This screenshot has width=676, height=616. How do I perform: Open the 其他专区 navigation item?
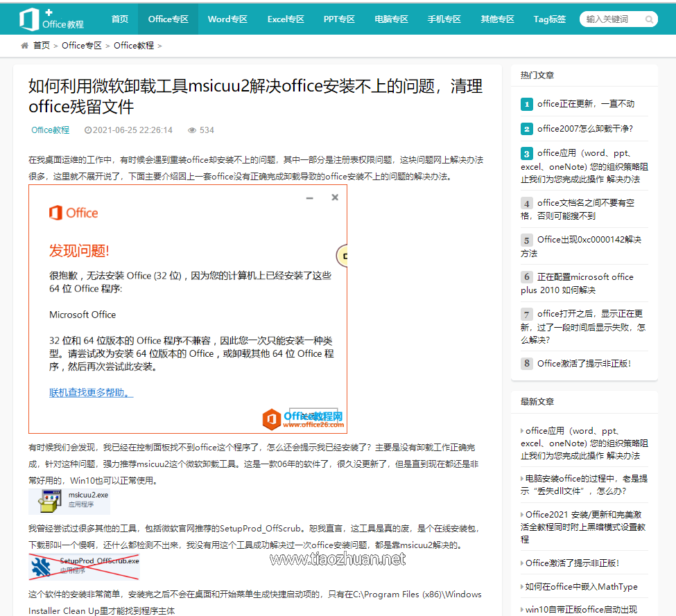(498, 19)
